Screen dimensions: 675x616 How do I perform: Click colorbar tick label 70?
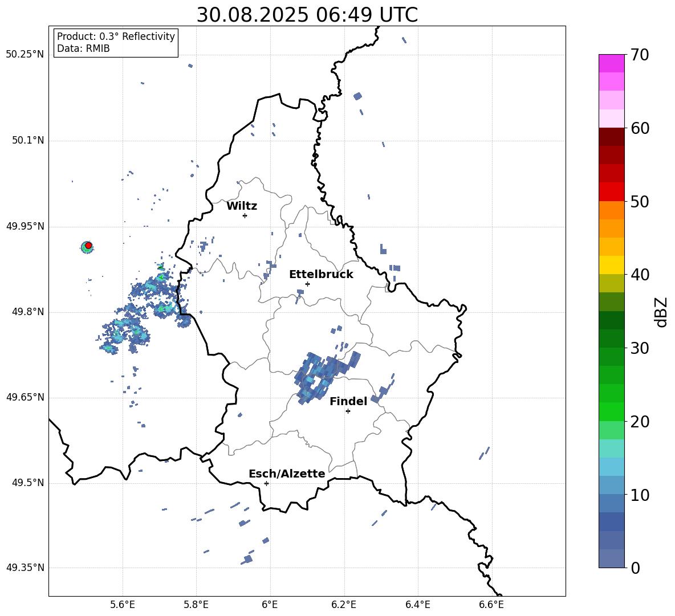(x=639, y=55)
